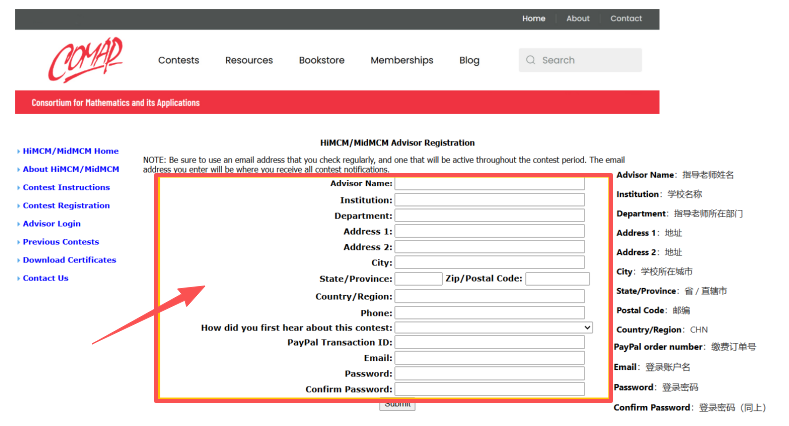Image resolution: width=789 pixels, height=426 pixels.
Task: Click the 'HiMCM/MidMCM Advisor Registration' heading
Action: coord(397,143)
